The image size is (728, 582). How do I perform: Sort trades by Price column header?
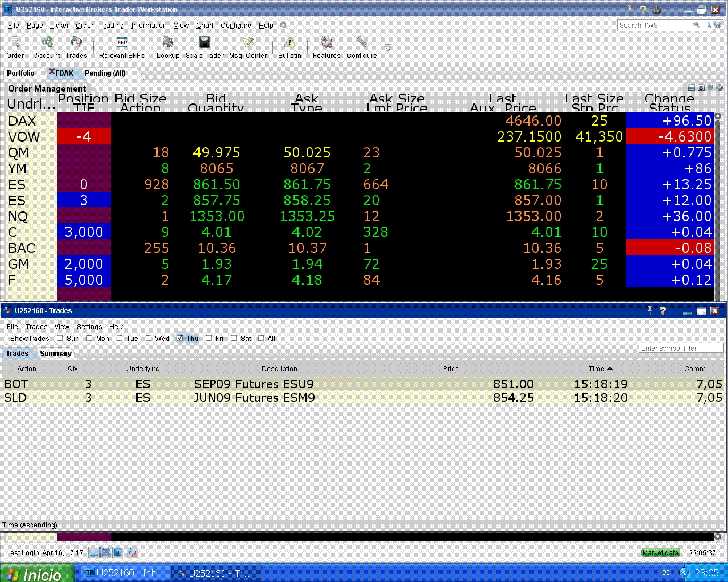coord(451,369)
